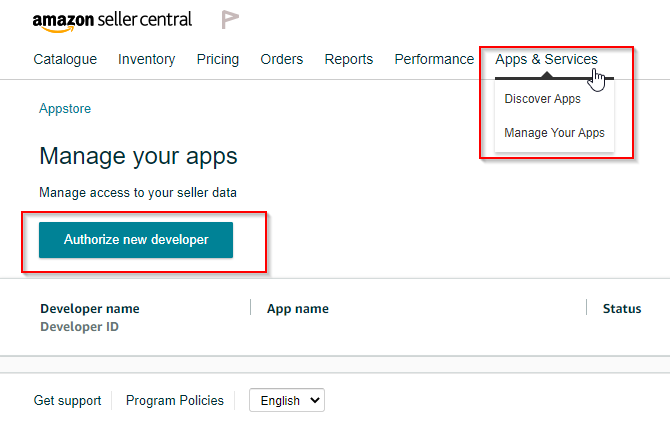Click the App name column header

click(x=298, y=309)
